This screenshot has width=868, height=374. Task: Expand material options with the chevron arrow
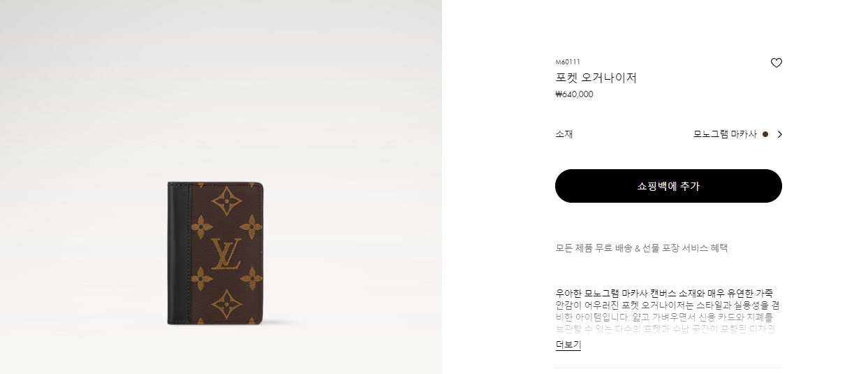[779, 134]
